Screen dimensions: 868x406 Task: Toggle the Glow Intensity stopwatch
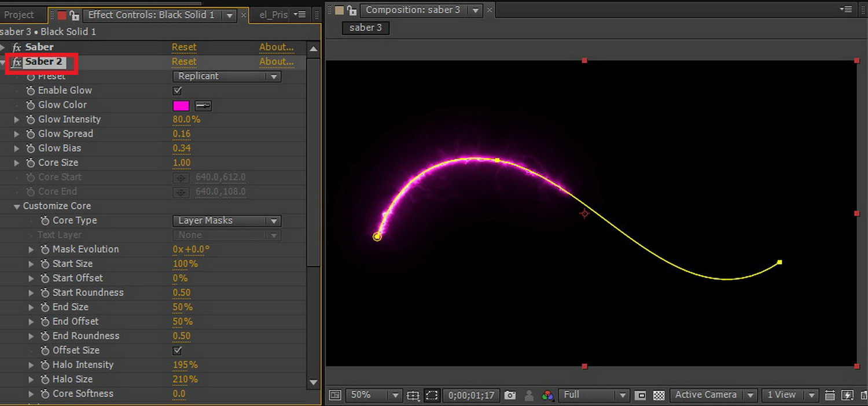[x=31, y=120]
